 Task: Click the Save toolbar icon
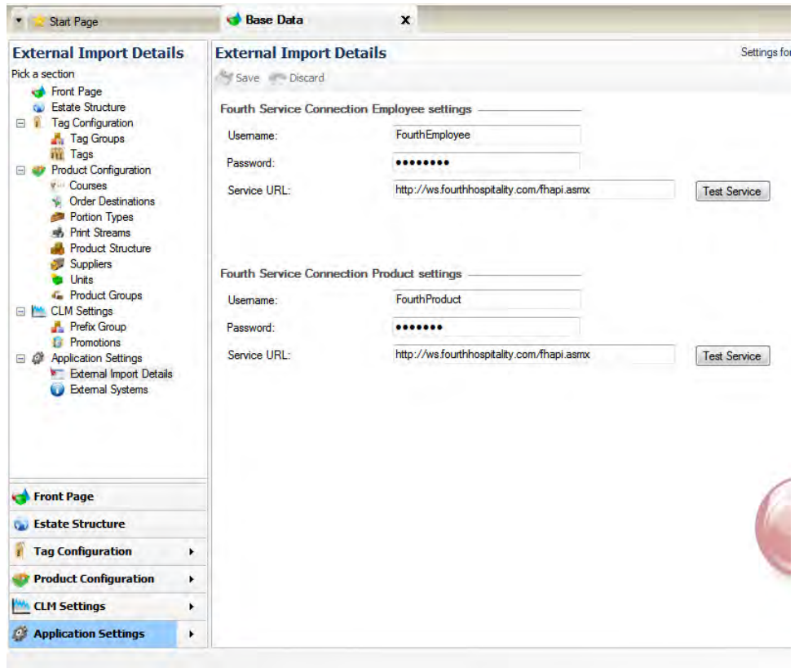(225, 78)
